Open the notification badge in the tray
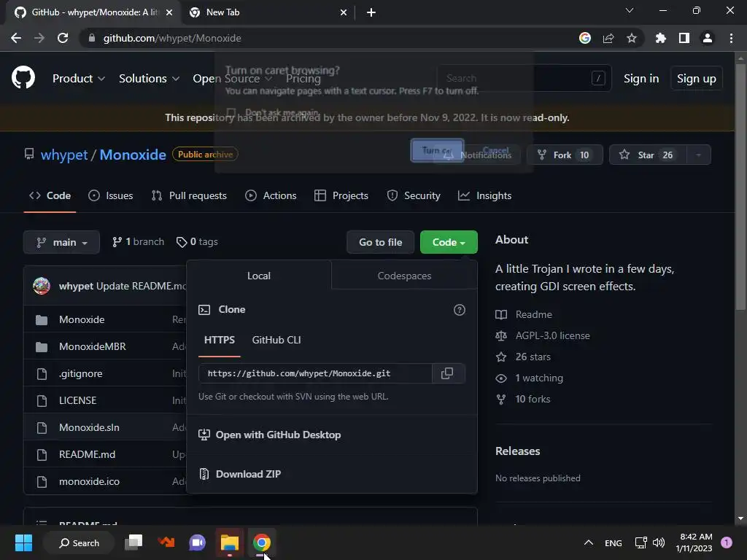Image resolution: width=747 pixels, height=560 pixels. click(x=727, y=542)
